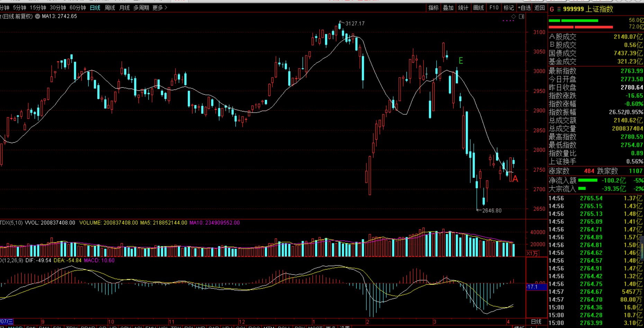Click the 基金成交 321.23亿 row
This screenshot has height=328, width=644.
coord(596,62)
